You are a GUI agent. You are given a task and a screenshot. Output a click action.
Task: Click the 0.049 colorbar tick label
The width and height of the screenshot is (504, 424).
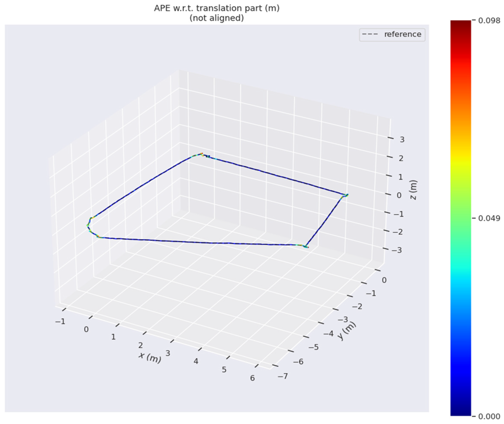(489, 218)
